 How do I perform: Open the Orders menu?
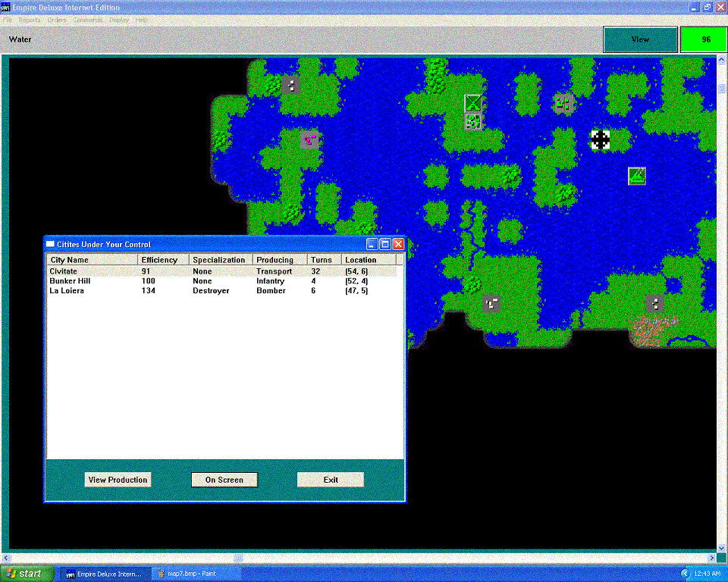click(x=57, y=20)
